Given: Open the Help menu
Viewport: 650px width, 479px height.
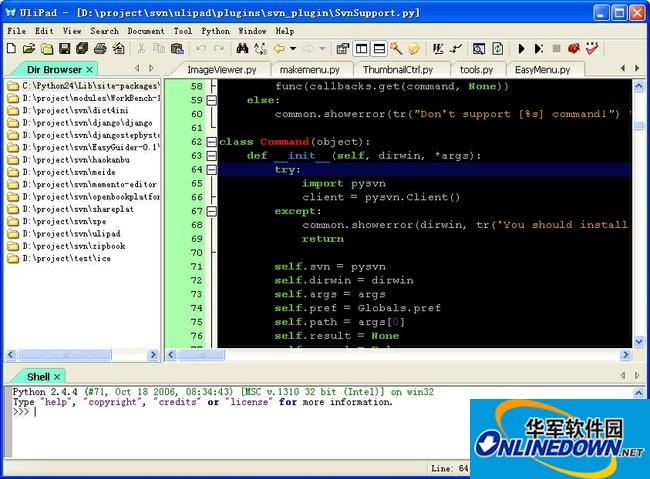Looking at the screenshot, I should [285, 31].
